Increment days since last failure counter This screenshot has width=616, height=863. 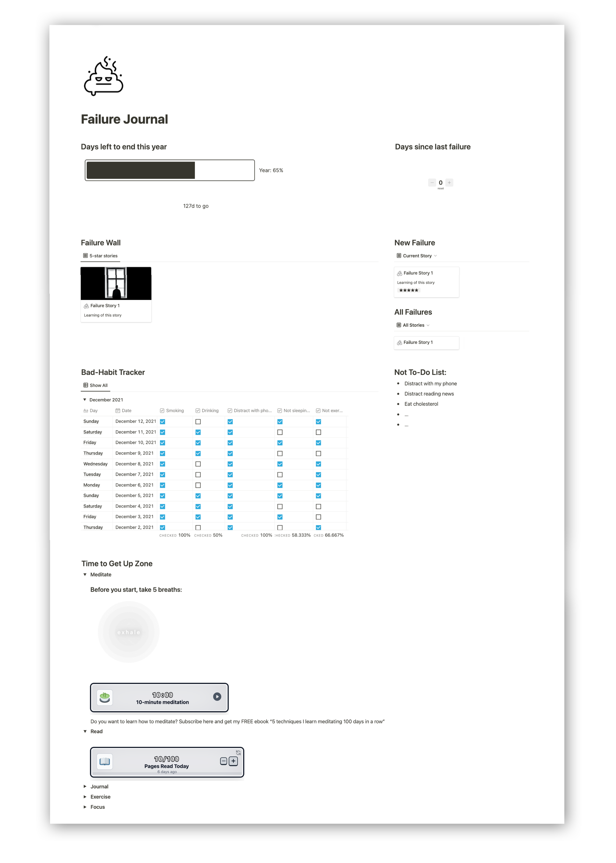449,182
